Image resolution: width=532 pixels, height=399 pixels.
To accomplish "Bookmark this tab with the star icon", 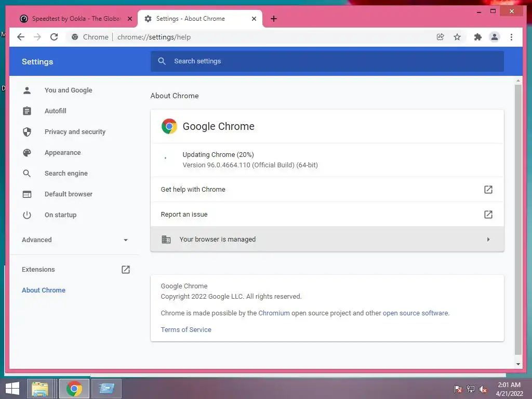I will click(457, 37).
